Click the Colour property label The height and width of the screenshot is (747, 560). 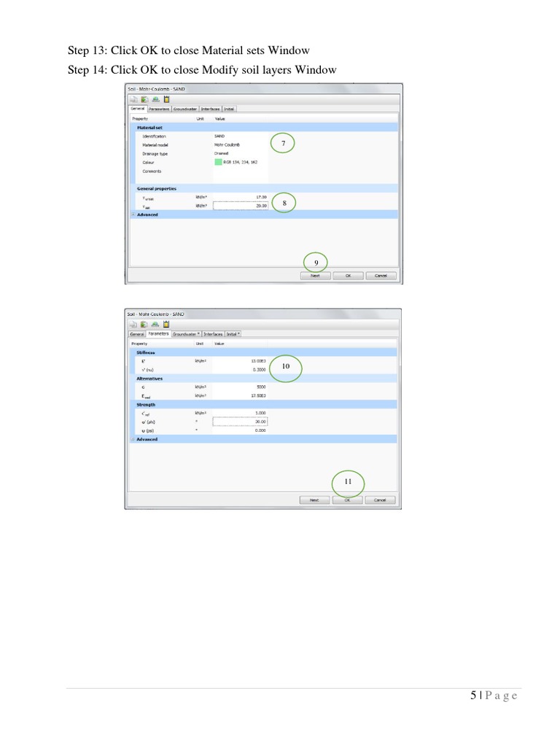click(x=148, y=163)
